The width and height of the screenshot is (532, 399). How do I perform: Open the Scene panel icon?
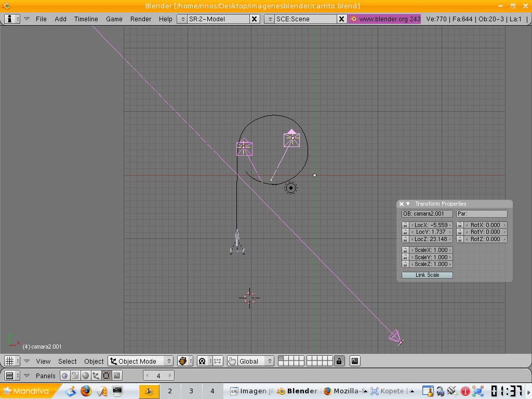116,376
